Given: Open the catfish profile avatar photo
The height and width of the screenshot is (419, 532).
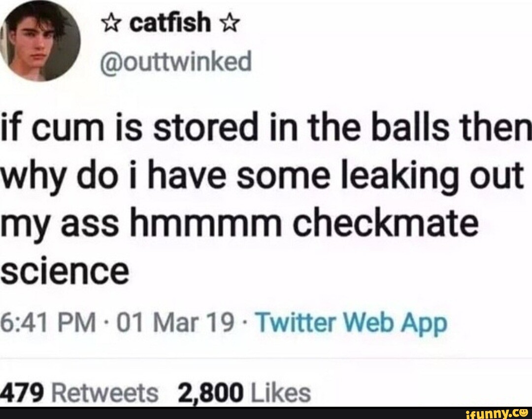Looking at the screenshot, I should (x=40, y=41).
